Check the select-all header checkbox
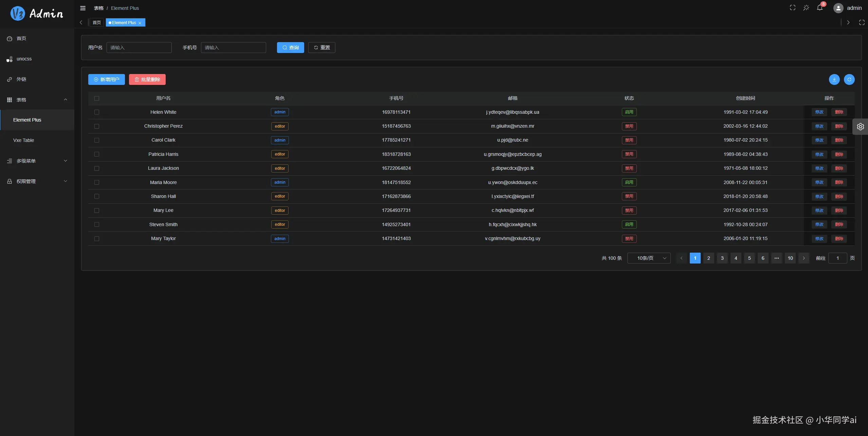Image resolution: width=868 pixels, height=436 pixels. coord(97,98)
